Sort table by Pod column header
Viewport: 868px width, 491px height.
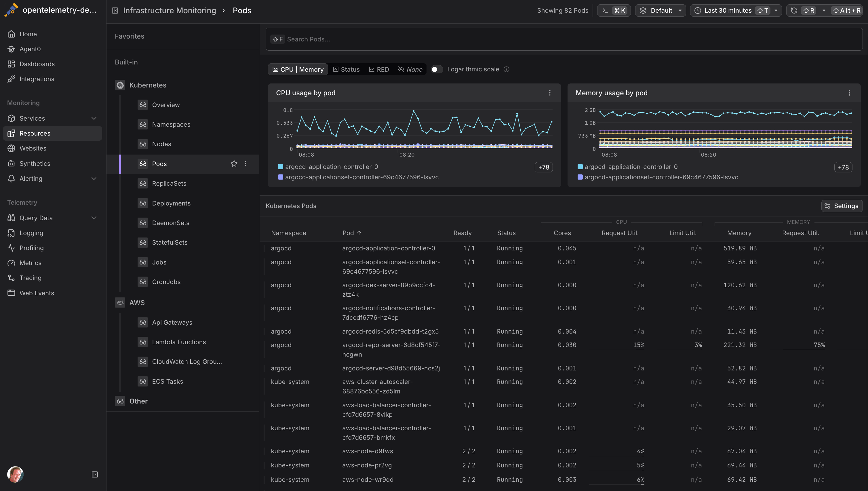352,233
